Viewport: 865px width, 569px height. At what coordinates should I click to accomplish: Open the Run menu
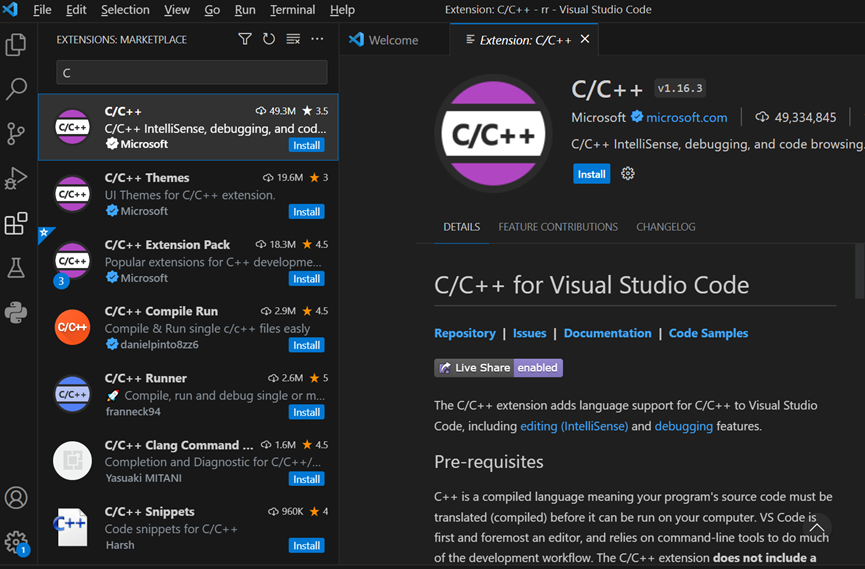tap(245, 9)
